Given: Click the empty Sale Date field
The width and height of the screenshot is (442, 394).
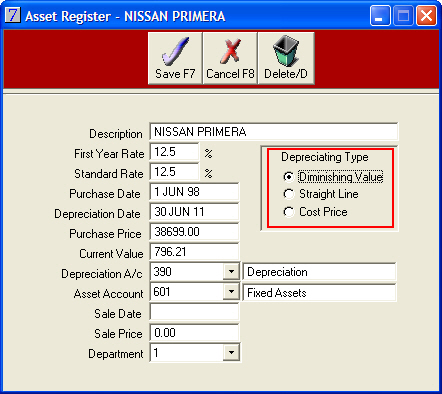Looking at the screenshot, I should (x=194, y=312).
